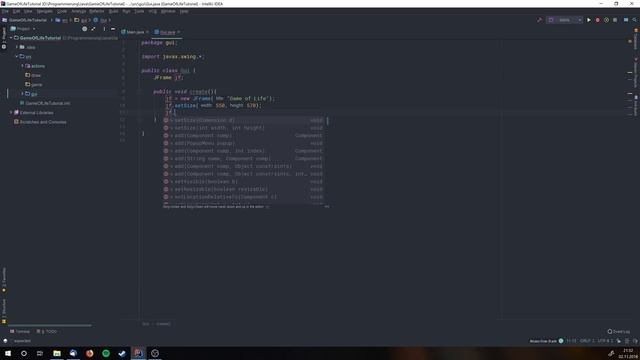Image resolution: width=640 pixels, height=360 pixels.
Task: Open the green file manager taskbar icon
Action: (57, 353)
